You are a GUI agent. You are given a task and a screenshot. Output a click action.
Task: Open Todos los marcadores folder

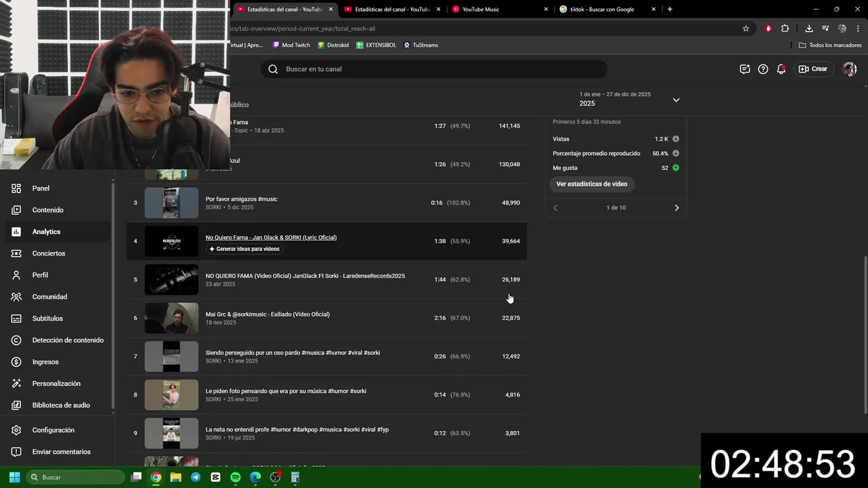click(830, 45)
